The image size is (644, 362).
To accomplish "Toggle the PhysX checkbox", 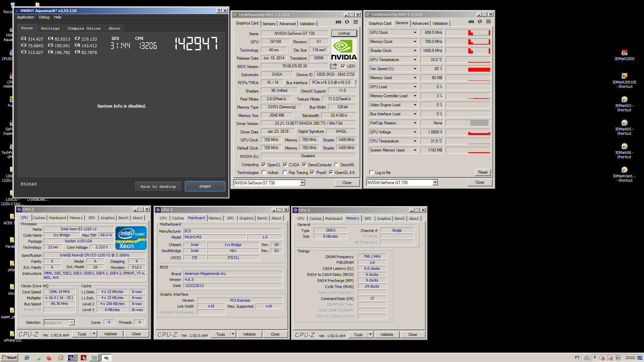I will 312,172.
